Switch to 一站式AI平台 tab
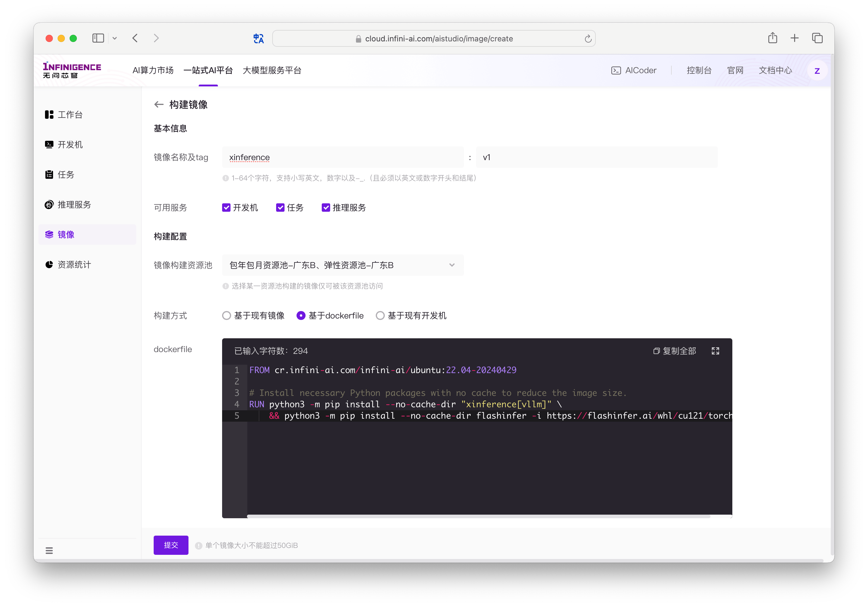The image size is (868, 607). [x=208, y=70]
